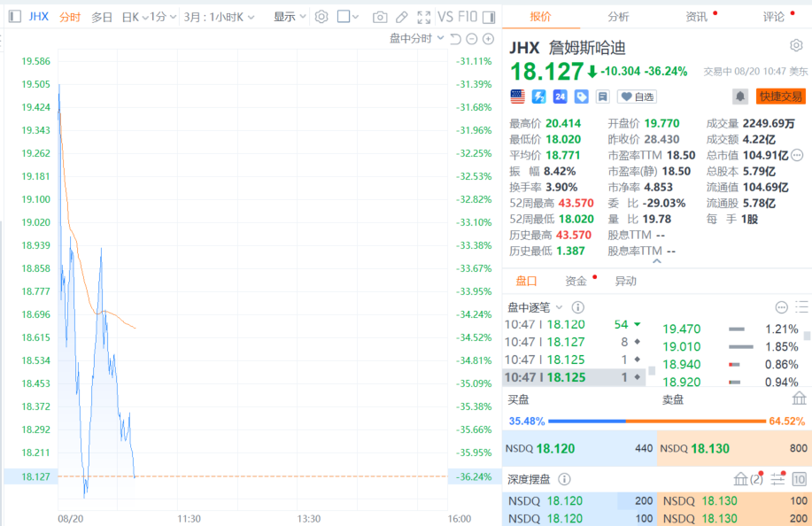Toggle the left panel layout icon

click(15, 17)
